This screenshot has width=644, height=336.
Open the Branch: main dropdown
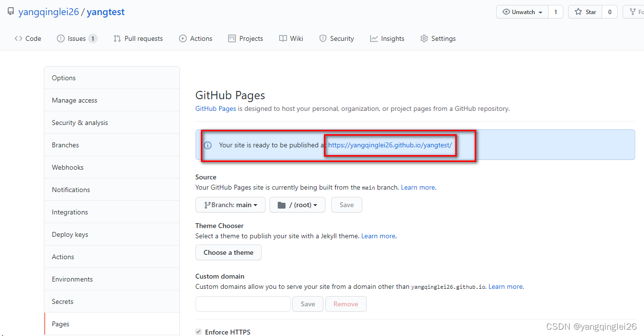[231, 205]
